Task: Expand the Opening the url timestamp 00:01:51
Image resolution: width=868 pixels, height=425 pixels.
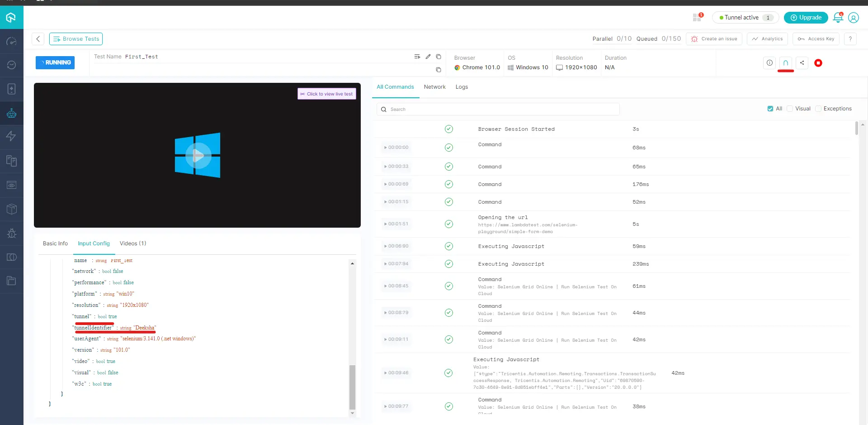Action: point(396,224)
